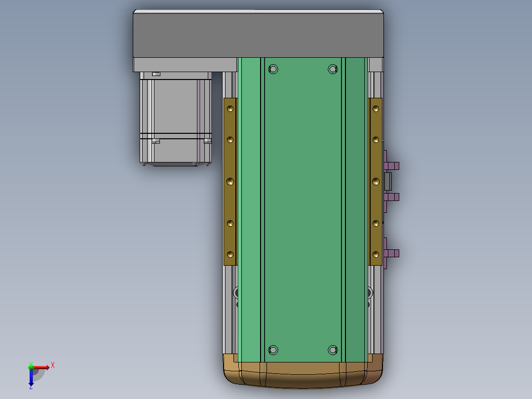Select the topmost screw on left brass strip

(x=230, y=109)
